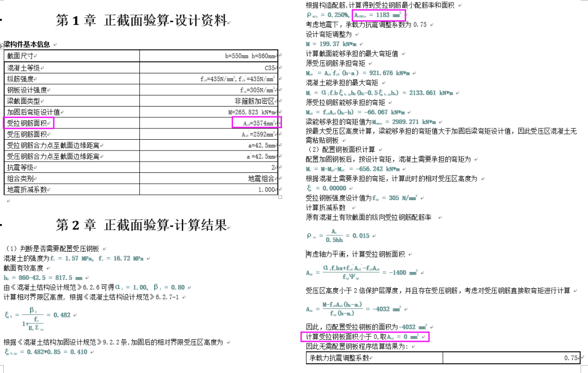The image size is (588, 373).
Task: Select the 3574mm² value cell
Action: 209,123
